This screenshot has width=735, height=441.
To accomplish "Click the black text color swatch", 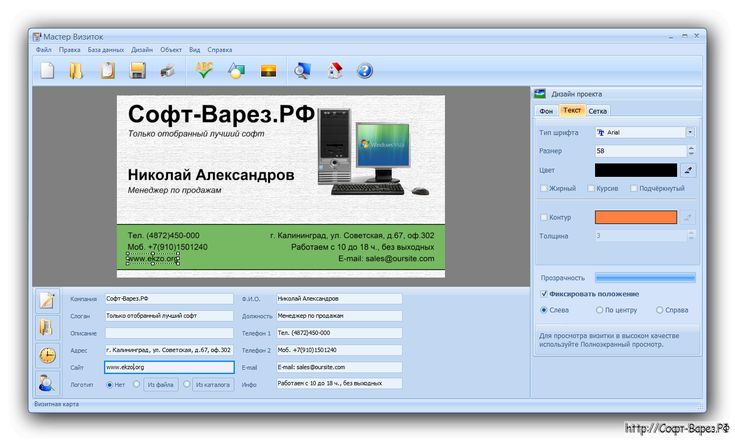I will pos(636,170).
